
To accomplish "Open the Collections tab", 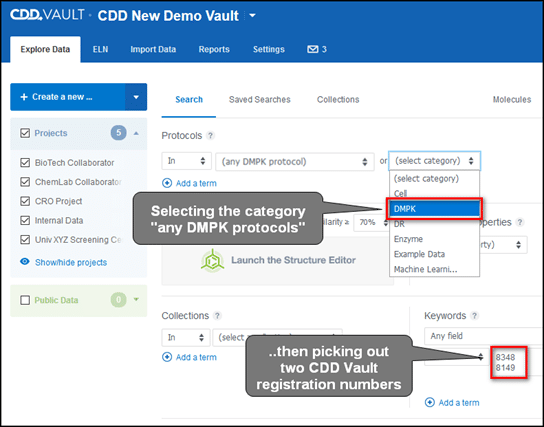I will 338,100.
